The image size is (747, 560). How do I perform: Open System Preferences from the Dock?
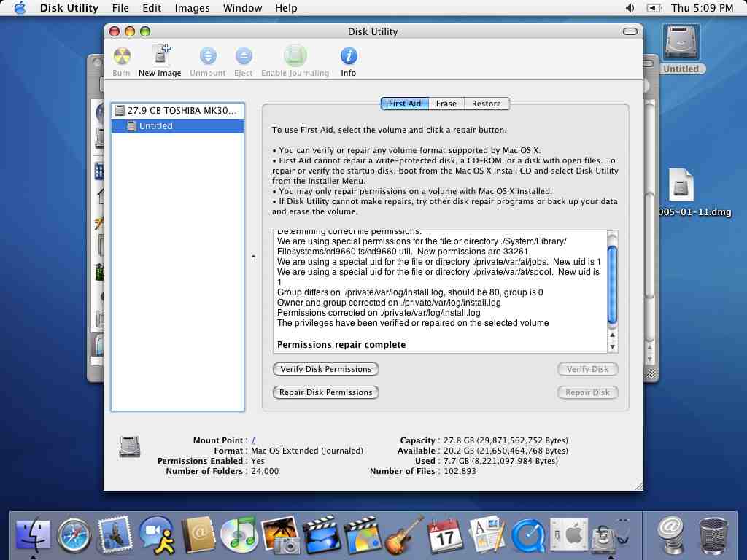(569, 535)
